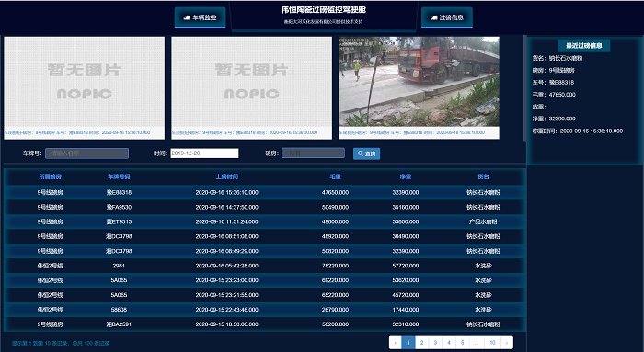Sort by the 上磅时间 column header
This screenshot has height=352, width=644.
point(227,176)
